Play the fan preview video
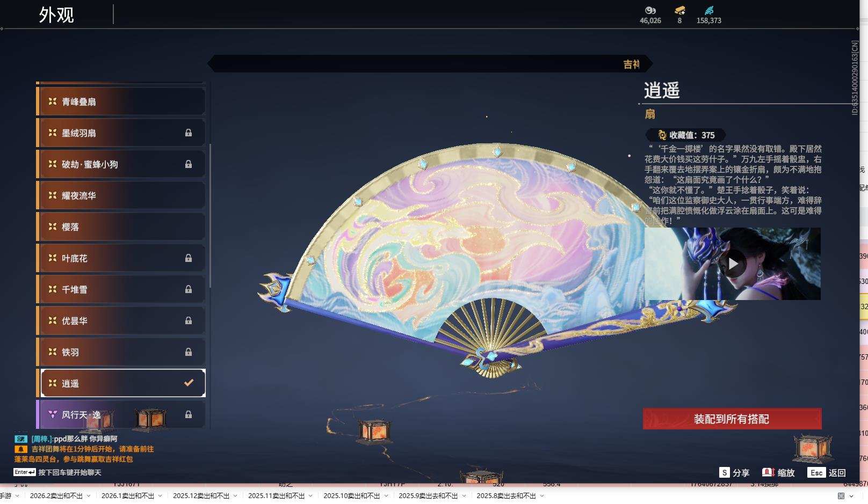The image size is (868, 504). tap(734, 263)
